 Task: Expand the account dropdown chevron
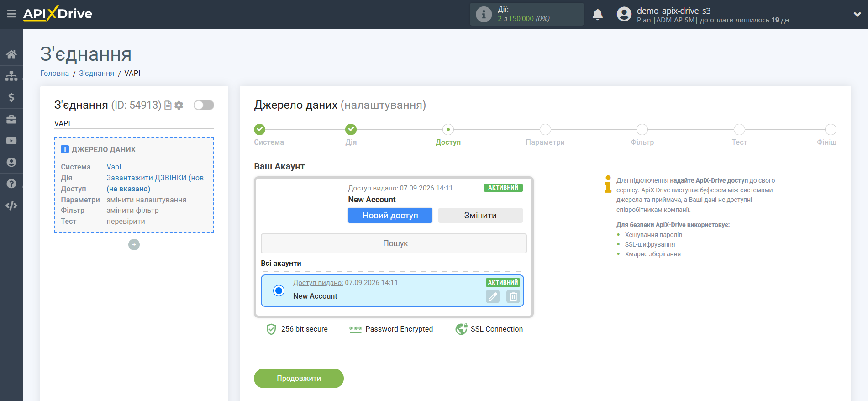point(857,14)
